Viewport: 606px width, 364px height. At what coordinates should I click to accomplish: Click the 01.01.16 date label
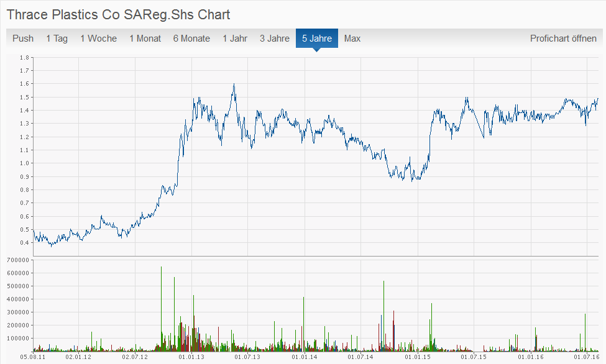pos(531,357)
